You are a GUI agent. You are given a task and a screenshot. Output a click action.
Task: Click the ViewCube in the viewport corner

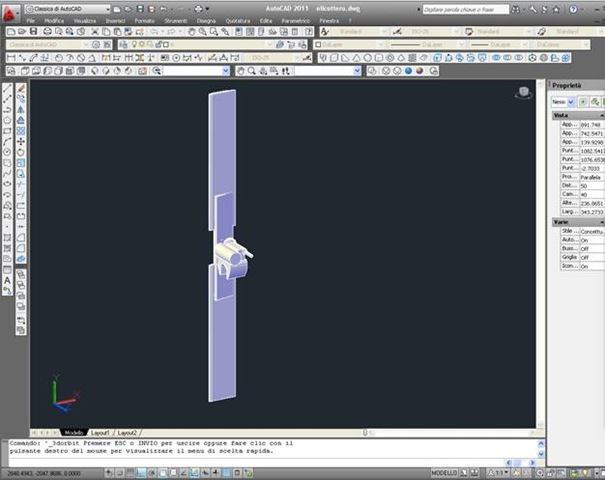pyautogui.click(x=523, y=93)
